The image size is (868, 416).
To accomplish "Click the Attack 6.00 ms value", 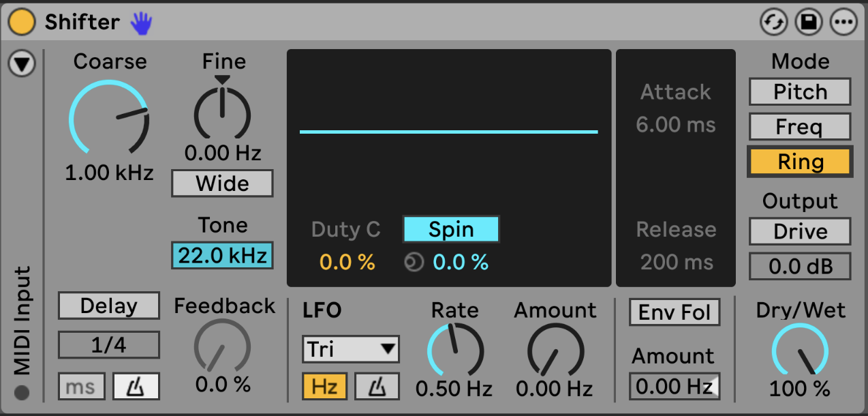I will [x=676, y=125].
